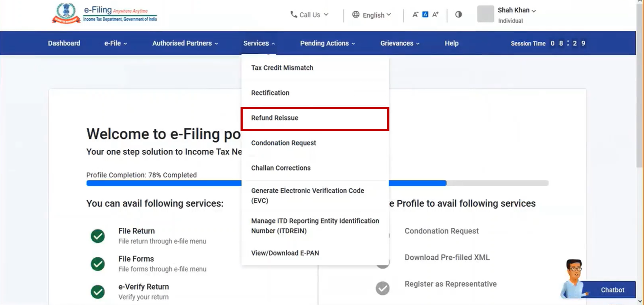The height and width of the screenshot is (305, 644).
Task: Click the grey check beside Register as Representative
Action: [x=383, y=288]
